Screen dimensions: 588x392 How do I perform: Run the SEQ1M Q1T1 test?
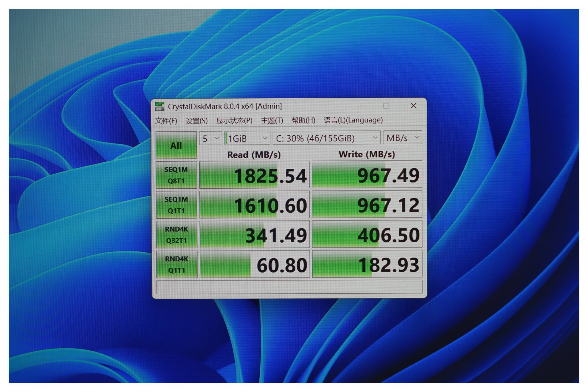pos(176,205)
